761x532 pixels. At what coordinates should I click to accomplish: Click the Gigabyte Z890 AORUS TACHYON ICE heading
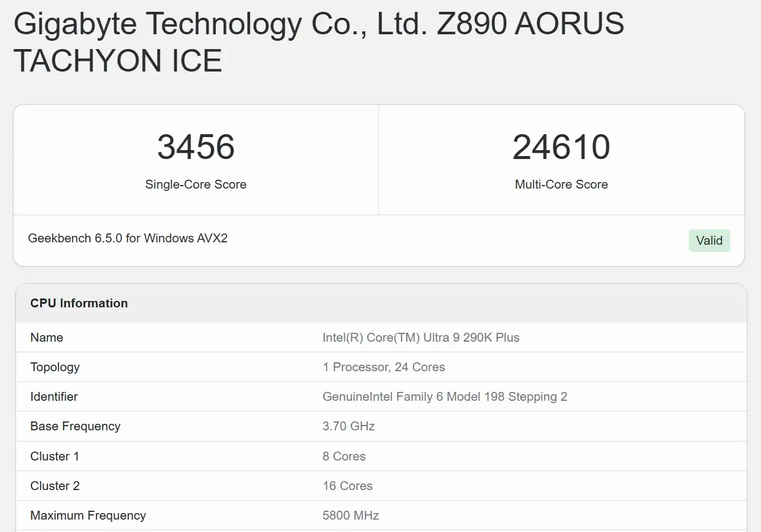pyautogui.click(x=318, y=43)
